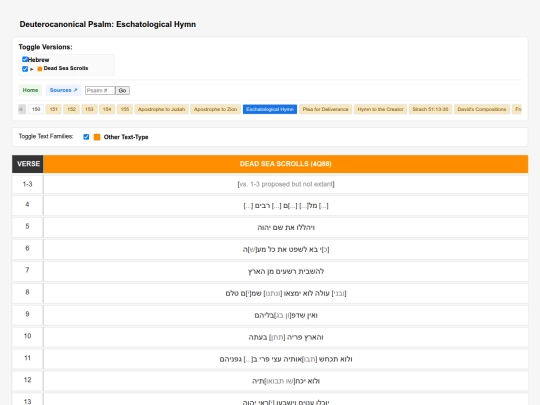This screenshot has width=540, height=405.
Task: Click the verse 9 Hebrew text
Action: click(286, 315)
